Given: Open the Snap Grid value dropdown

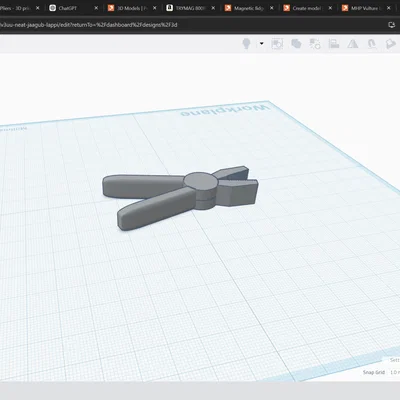Looking at the screenshot, I should coord(395,372).
